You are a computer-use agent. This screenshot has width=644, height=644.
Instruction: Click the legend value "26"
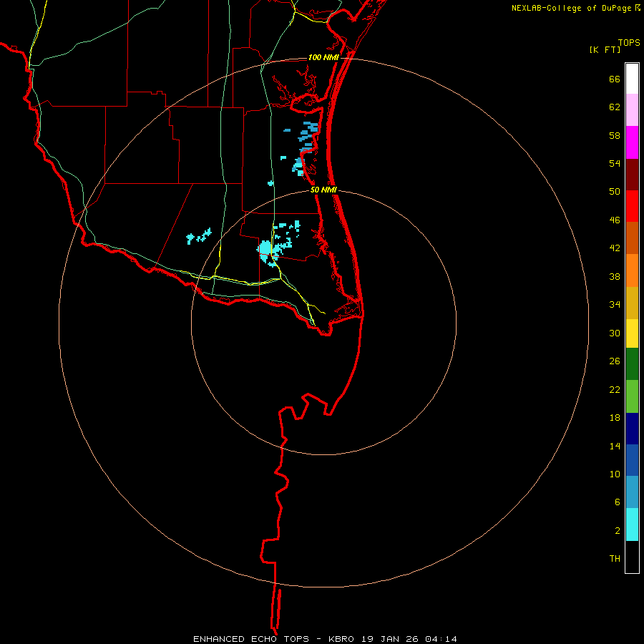615,361
